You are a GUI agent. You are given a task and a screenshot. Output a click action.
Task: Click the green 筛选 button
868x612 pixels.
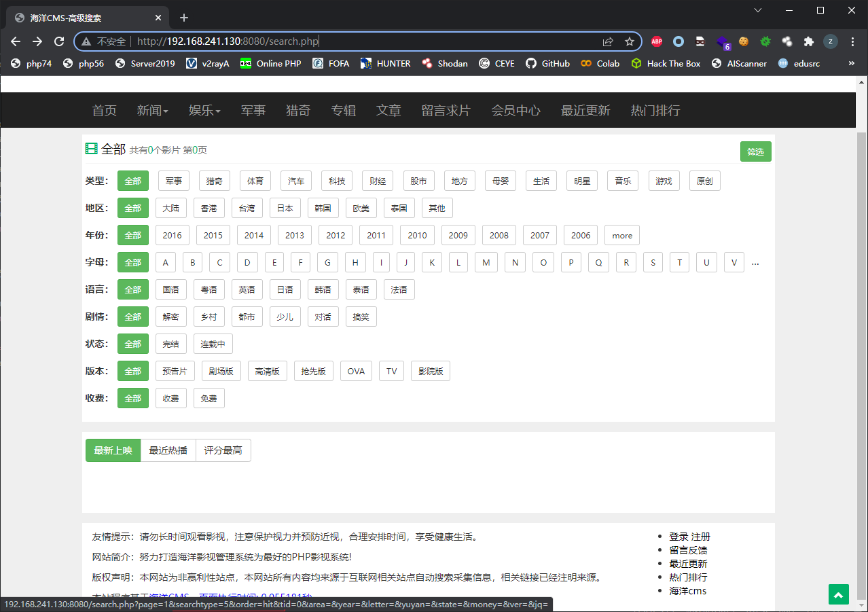755,151
